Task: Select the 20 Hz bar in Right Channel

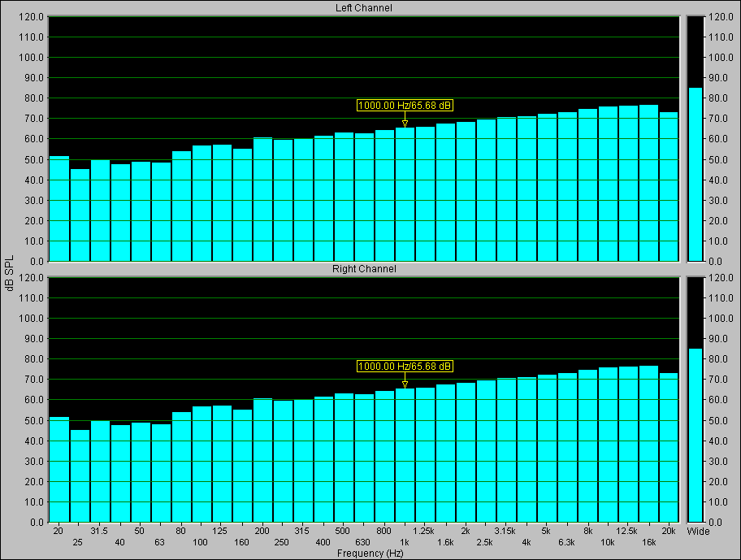Action: pyautogui.click(x=59, y=469)
